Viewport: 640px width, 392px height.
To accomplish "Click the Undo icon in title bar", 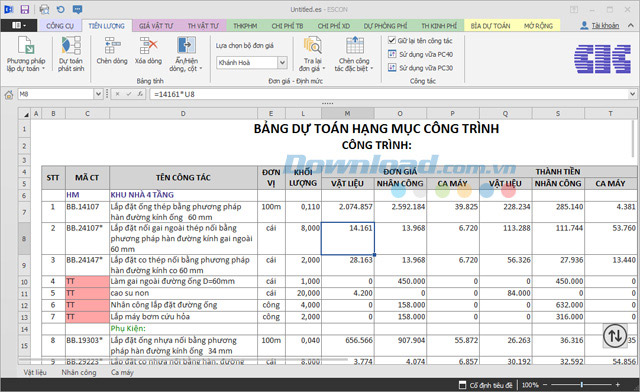I will pos(60,9).
